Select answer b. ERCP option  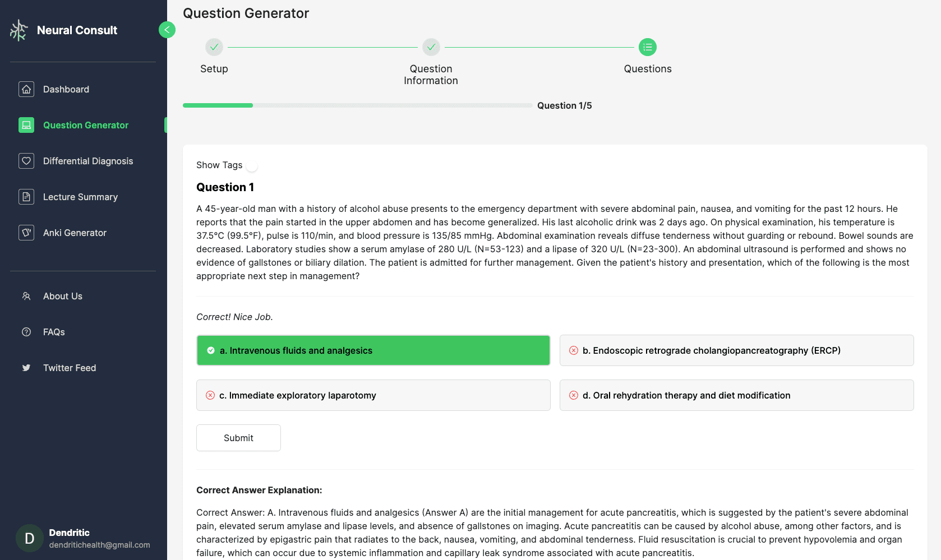(736, 350)
